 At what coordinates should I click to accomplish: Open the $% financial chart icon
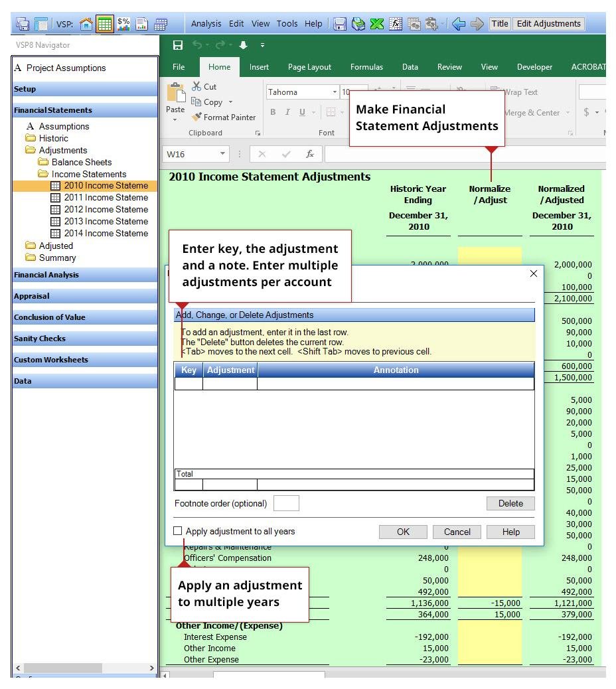pyautogui.click(x=123, y=24)
